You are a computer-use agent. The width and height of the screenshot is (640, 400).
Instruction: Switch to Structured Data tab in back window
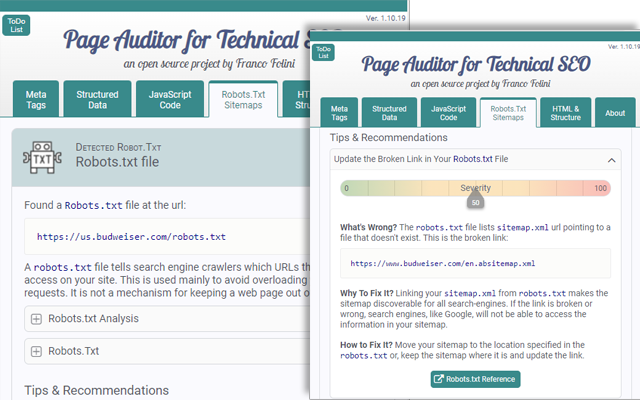[x=98, y=99]
